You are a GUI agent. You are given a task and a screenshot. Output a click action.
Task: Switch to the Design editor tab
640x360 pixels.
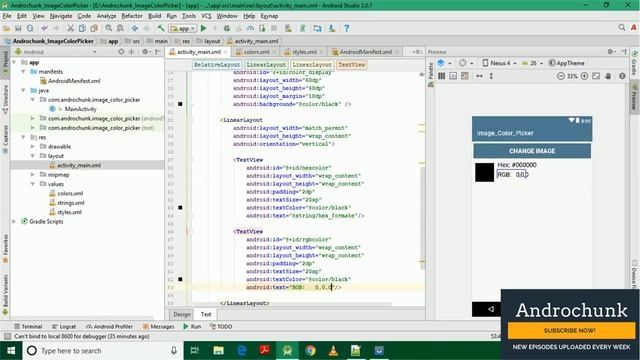tap(182, 314)
